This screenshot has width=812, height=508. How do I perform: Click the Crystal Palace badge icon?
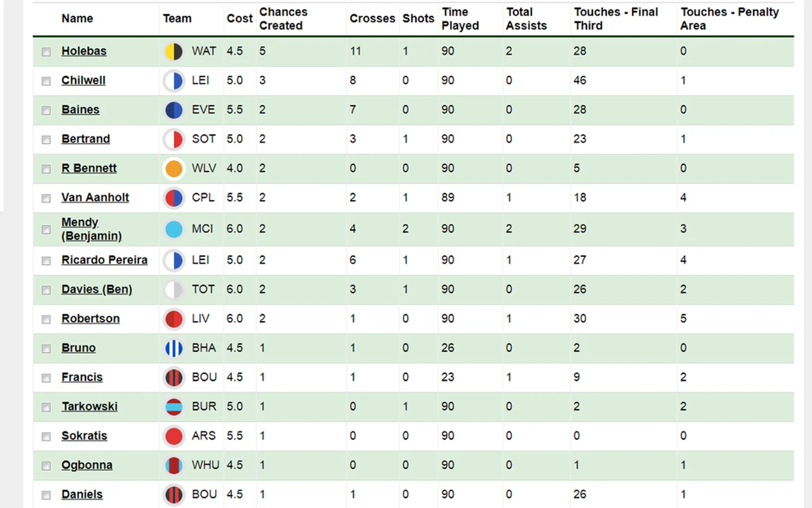tap(174, 198)
